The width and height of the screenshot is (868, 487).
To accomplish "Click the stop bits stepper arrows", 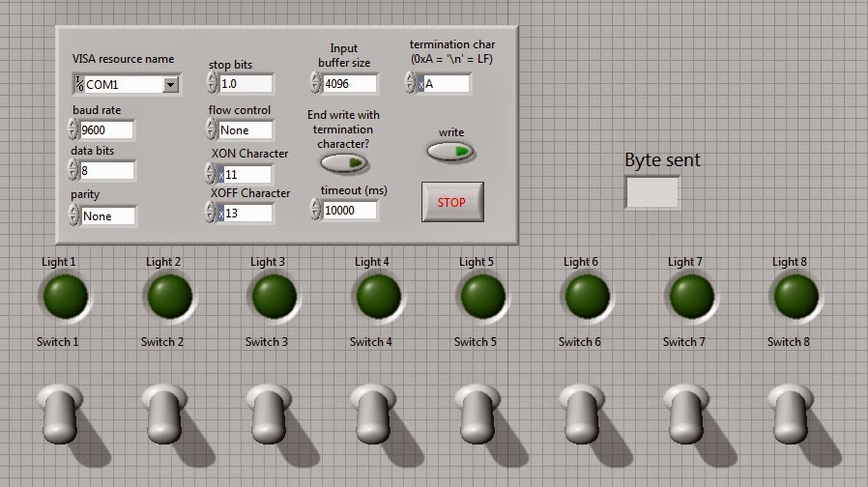I will [212, 82].
